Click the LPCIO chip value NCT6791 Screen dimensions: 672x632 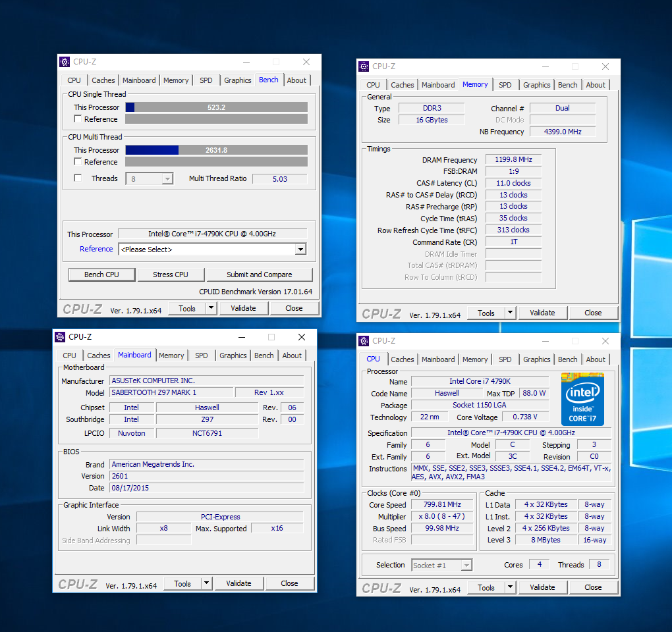(208, 433)
